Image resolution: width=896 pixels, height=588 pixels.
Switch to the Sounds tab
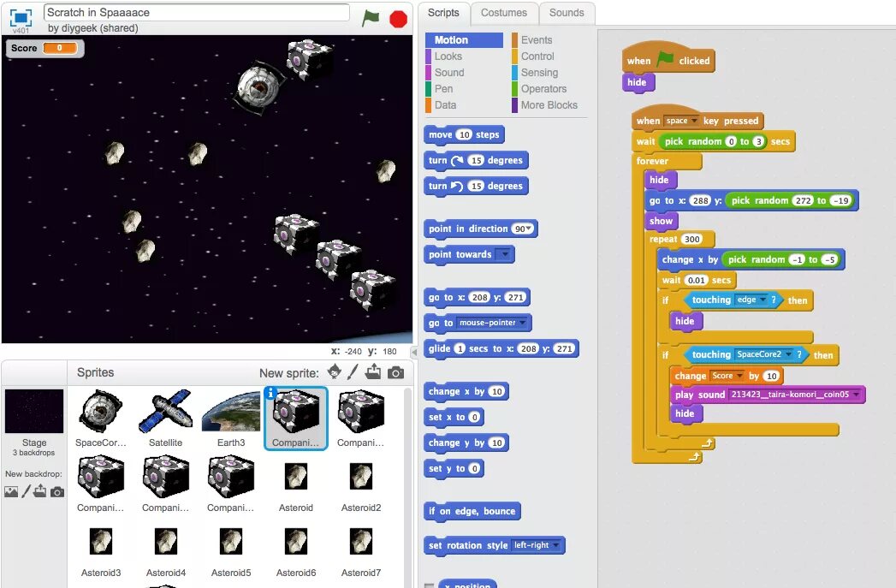[567, 13]
